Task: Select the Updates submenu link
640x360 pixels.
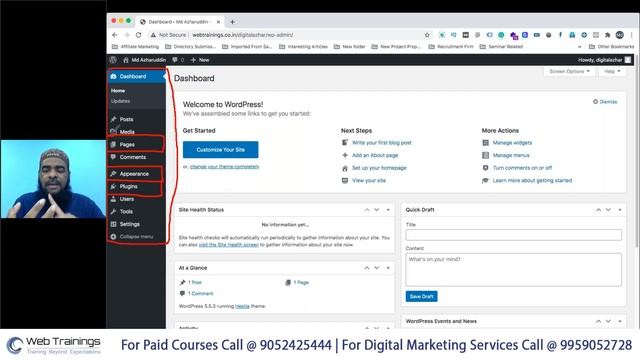Action: tap(120, 101)
